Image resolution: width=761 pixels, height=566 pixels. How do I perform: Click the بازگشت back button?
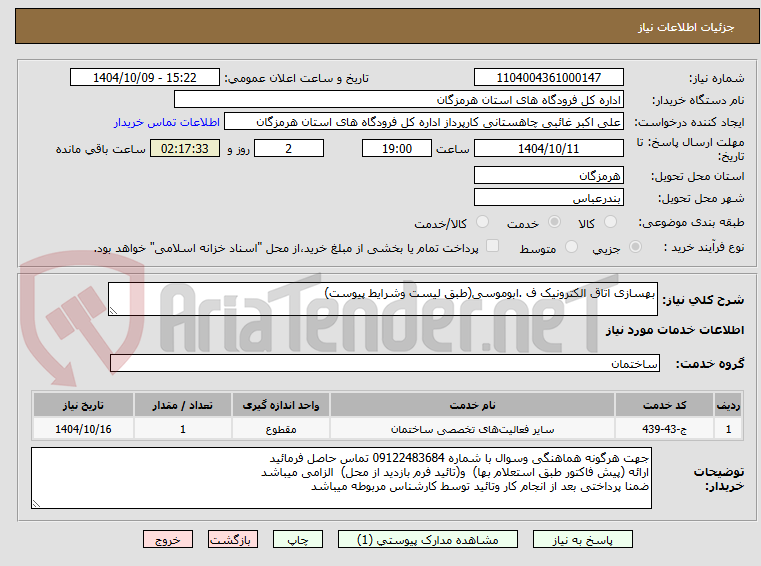tap(232, 539)
